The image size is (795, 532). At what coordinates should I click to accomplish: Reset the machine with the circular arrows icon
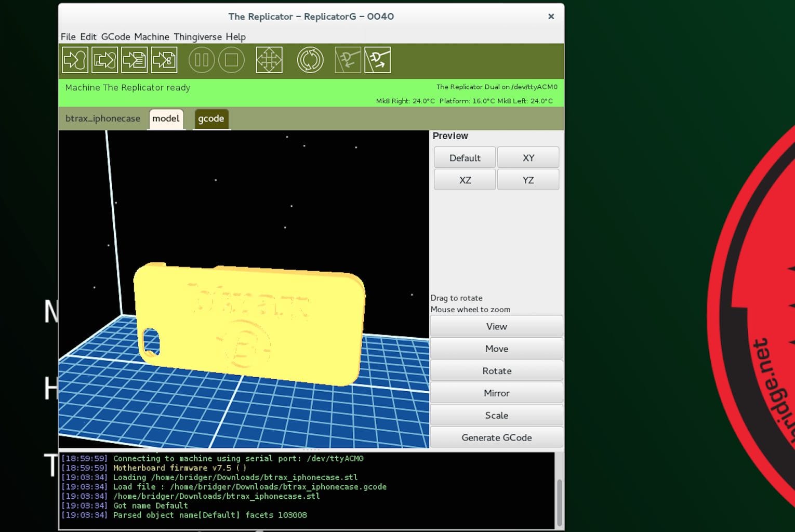click(x=310, y=60)
